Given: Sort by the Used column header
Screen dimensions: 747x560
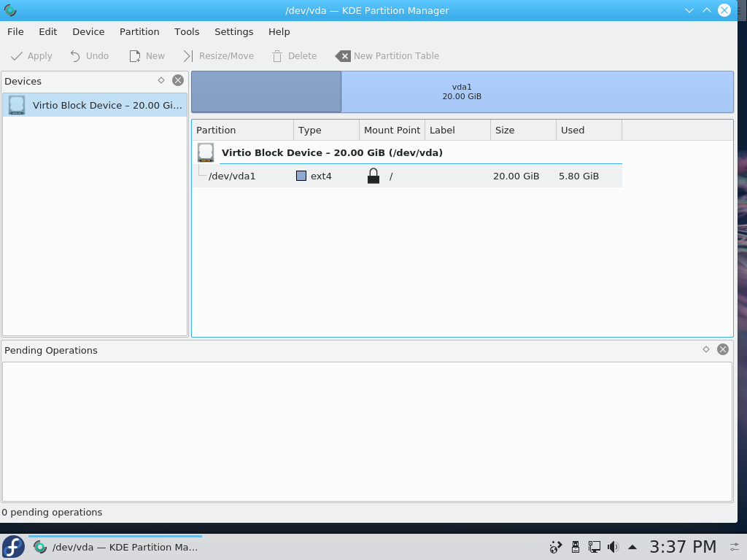Looking at the screenshot, I should 589,130.
